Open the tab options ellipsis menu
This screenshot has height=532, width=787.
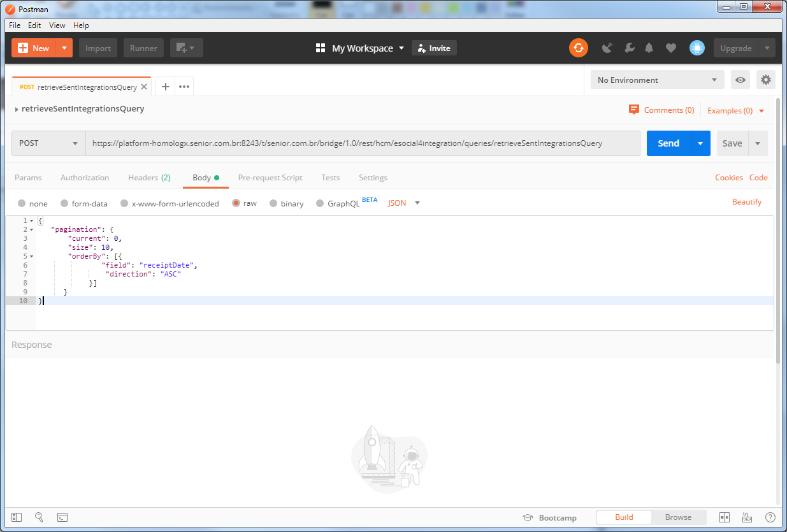tap(184, 87)
